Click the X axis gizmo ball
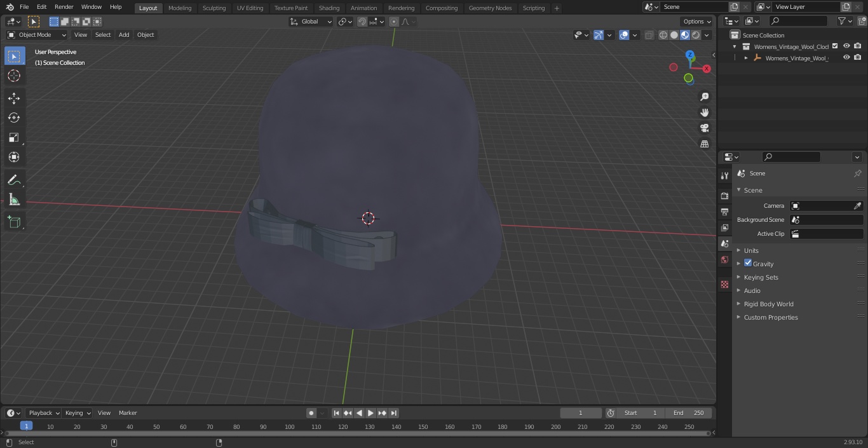868x448 pixels. coord(706,69)
